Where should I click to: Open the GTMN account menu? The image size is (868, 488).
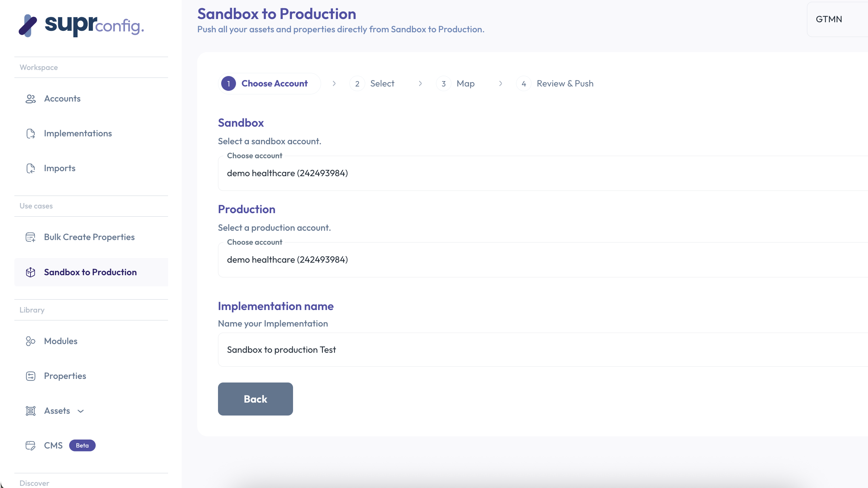pyautogui.click(x=828, y=19)
